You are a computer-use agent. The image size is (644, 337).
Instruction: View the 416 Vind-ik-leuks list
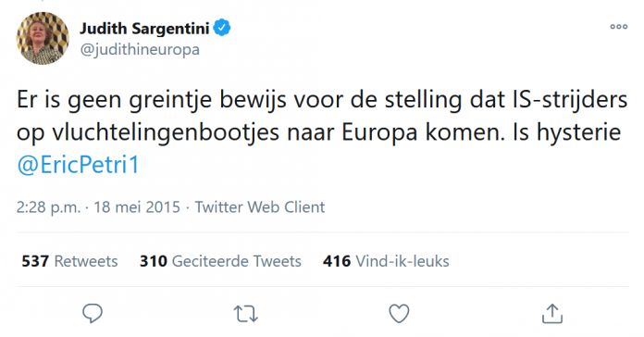(x=386, y=261)
